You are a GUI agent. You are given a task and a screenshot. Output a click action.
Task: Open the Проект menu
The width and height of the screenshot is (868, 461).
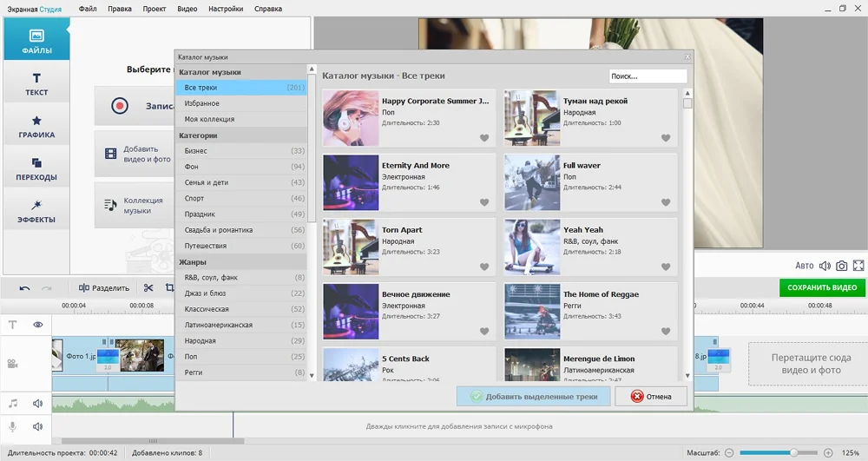(155, 9)
